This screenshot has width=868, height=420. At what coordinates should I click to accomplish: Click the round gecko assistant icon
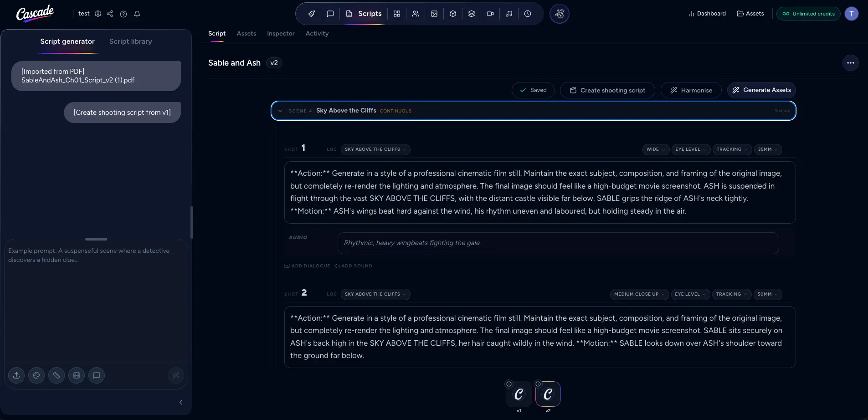[x=560, y=14]
